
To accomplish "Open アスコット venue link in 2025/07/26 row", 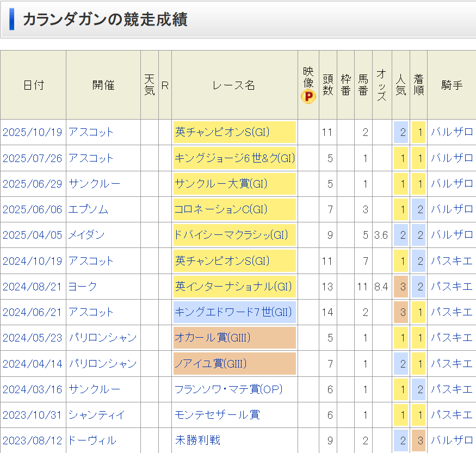I will [91, 158].
